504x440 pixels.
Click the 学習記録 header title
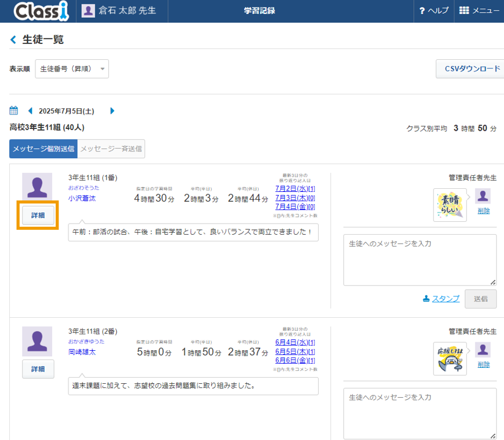pos(259,10)
